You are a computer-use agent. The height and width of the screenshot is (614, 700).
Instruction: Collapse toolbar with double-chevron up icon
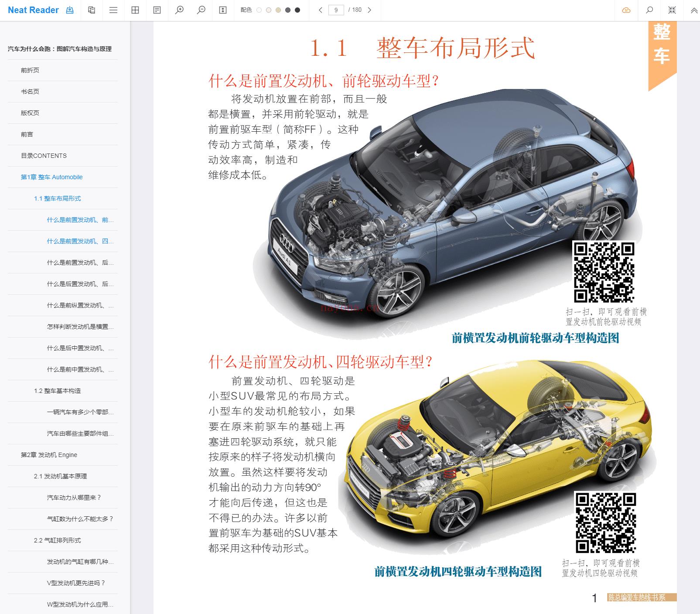pos(694,10)
